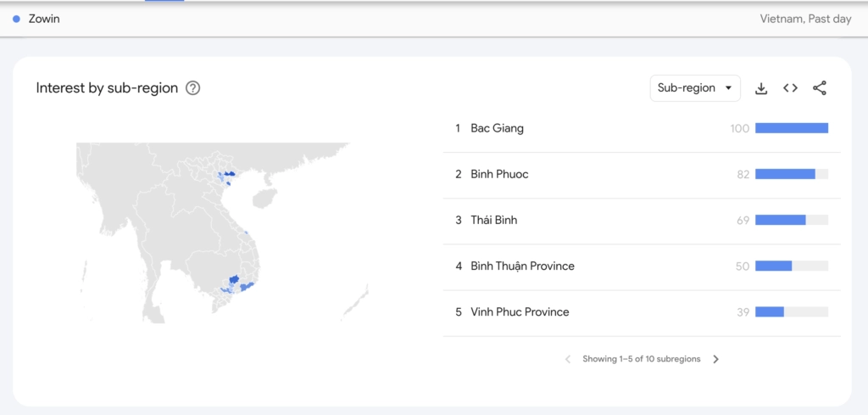Select Thái Bình sub-region row
The width and height of the screenshot is (868, 415).
click(493, 220)
